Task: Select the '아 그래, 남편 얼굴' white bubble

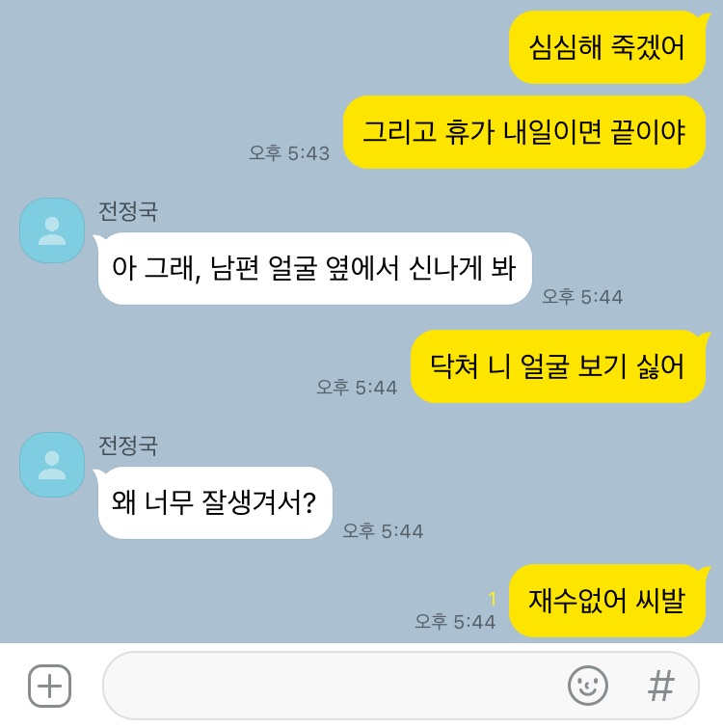Action: click(x=313, y=268)
